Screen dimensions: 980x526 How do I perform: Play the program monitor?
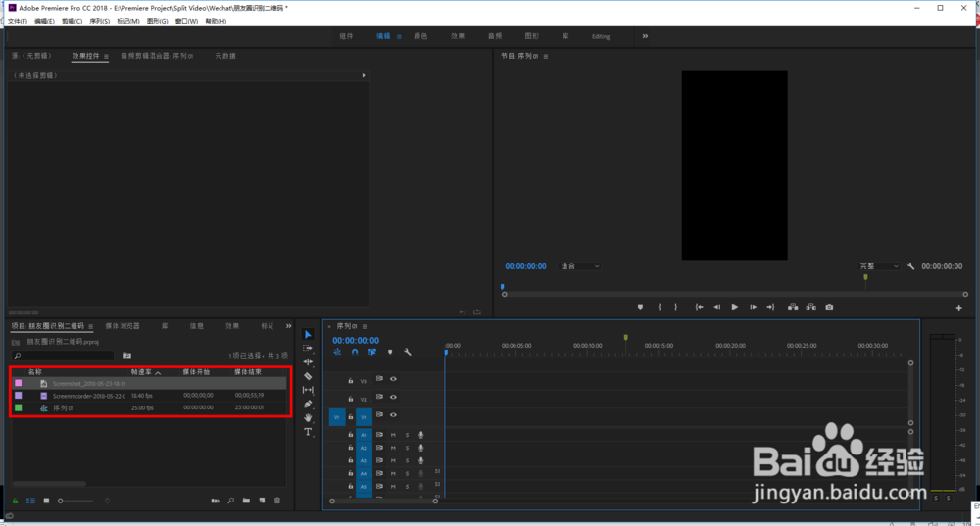[735, 307]
